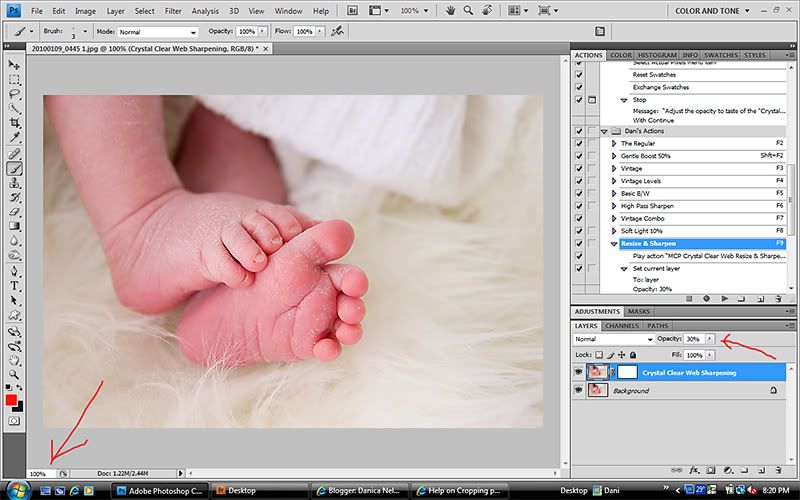
Task: Expand the High Pass Sharpen action
Action: point(614,206)
